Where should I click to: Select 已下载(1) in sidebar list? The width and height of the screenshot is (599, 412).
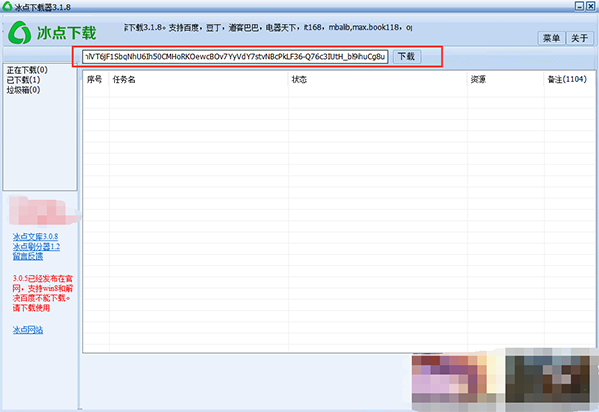coord(23,80)
